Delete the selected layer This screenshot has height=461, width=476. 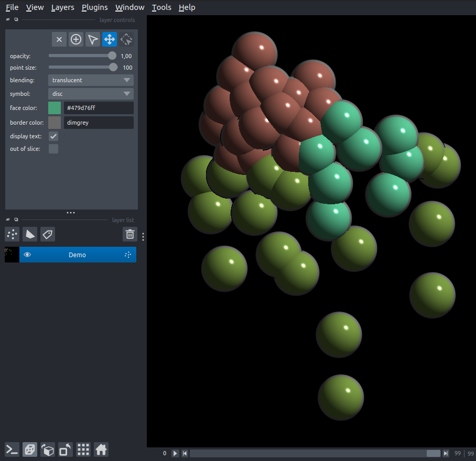coord(129,234)
